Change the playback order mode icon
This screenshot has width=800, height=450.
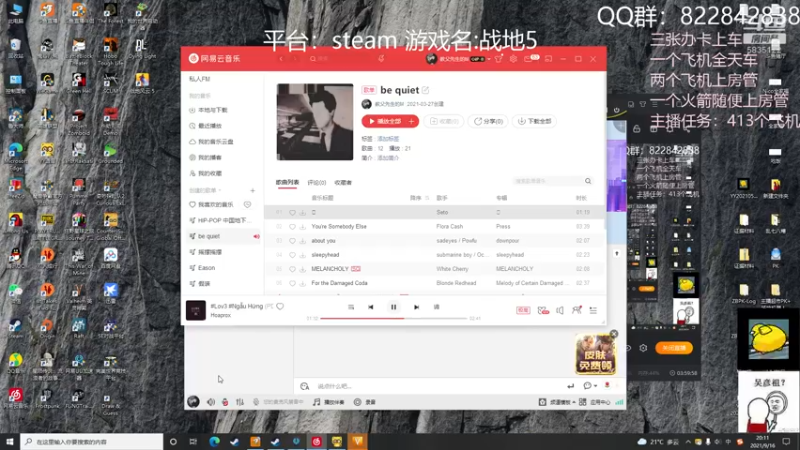tap(351, 307)
